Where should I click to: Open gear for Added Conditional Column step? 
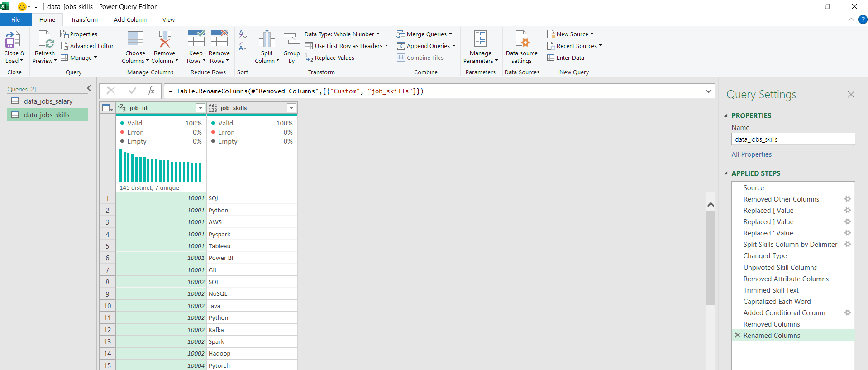[848, 312]
